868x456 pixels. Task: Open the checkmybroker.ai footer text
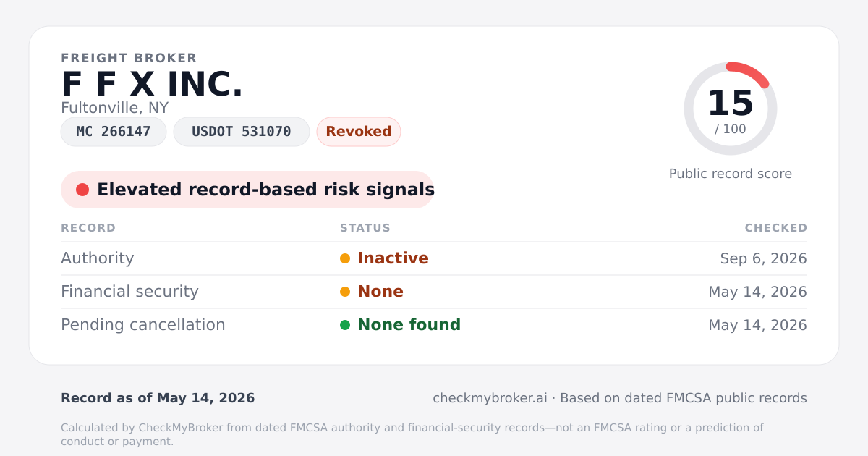coord(490,398)
